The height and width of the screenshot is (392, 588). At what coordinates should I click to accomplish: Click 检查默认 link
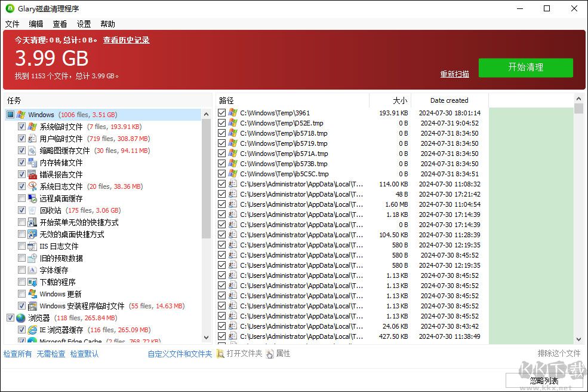(x=84, y=354)
